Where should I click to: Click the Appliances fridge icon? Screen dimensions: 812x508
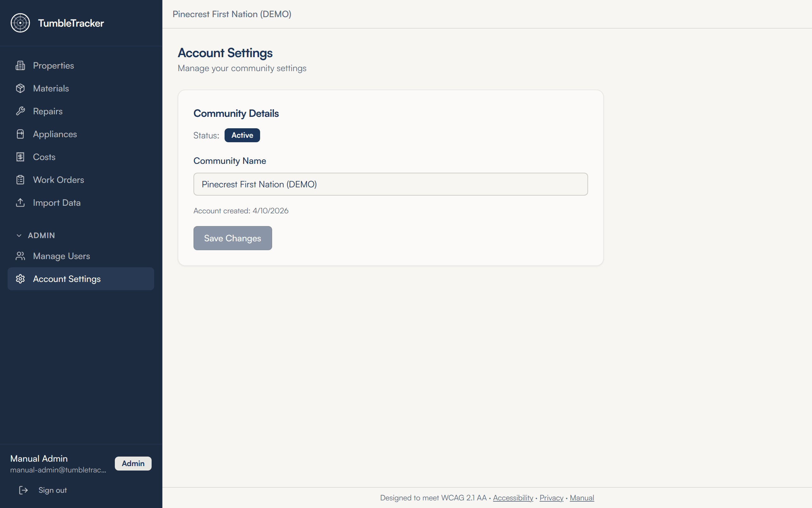[20, 134]
